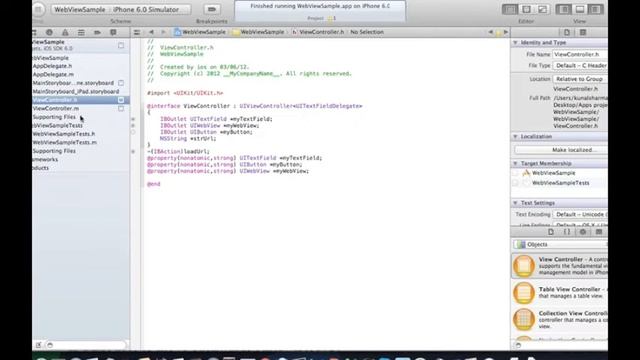Open the related files menu icon
Viewport: 640px width, 360px height.
pyautogui.click(x=137, y=32)
